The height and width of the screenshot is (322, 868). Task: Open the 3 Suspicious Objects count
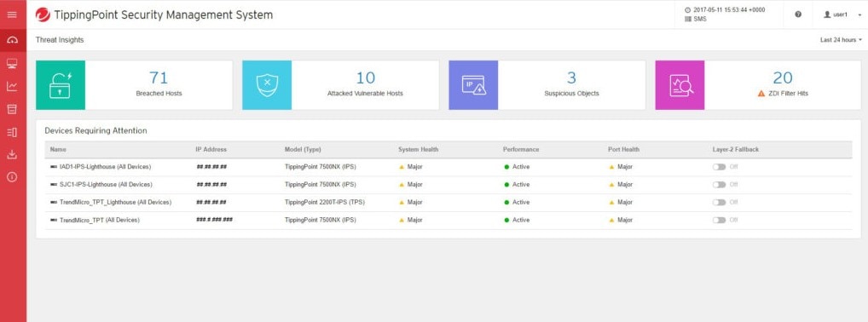pos(572,78)
